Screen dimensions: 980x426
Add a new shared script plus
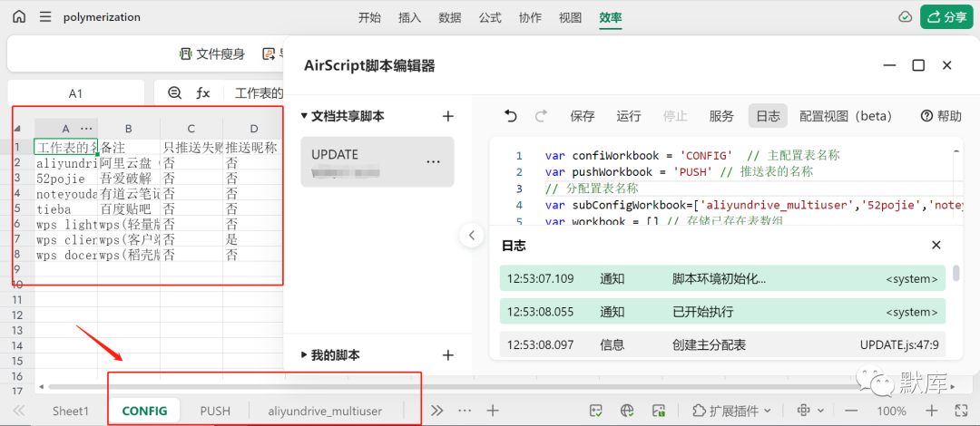point(447,116)
